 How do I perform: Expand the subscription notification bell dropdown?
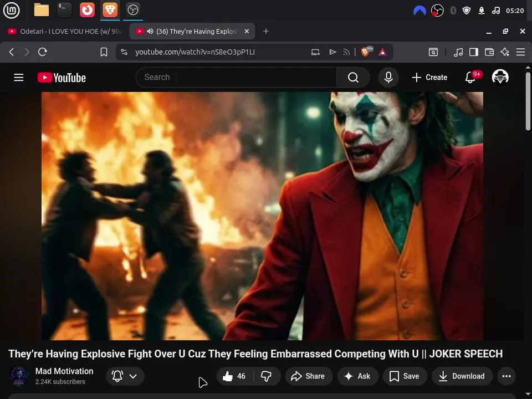[125, 376]
